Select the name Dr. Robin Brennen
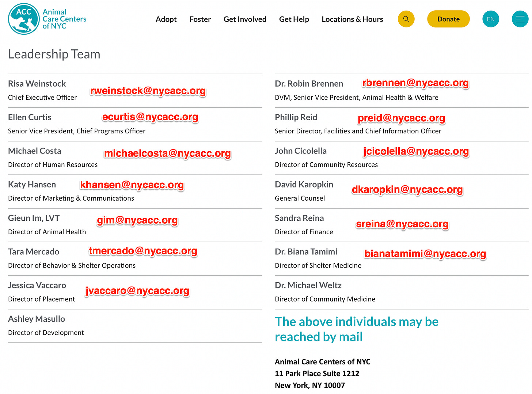 click(309, 84)
